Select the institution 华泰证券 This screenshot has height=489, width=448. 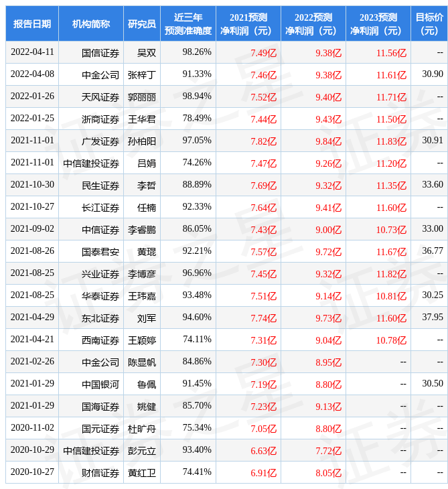point(100,296)
